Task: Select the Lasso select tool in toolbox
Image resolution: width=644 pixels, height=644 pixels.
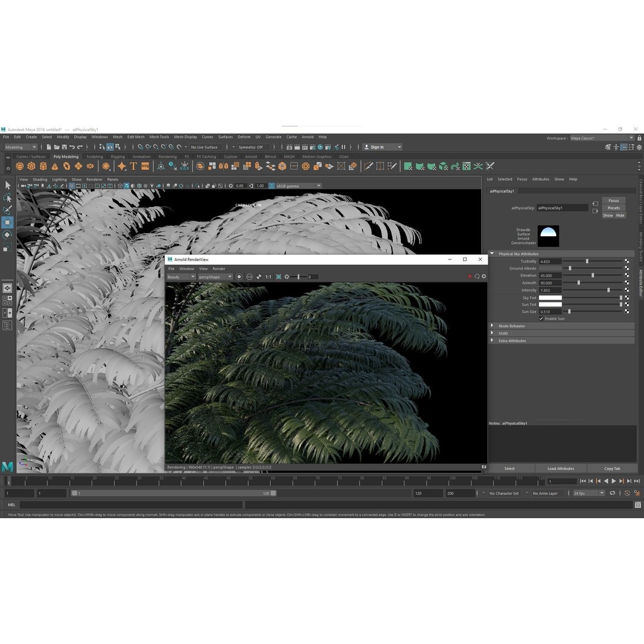Action: tap(7, 198)
